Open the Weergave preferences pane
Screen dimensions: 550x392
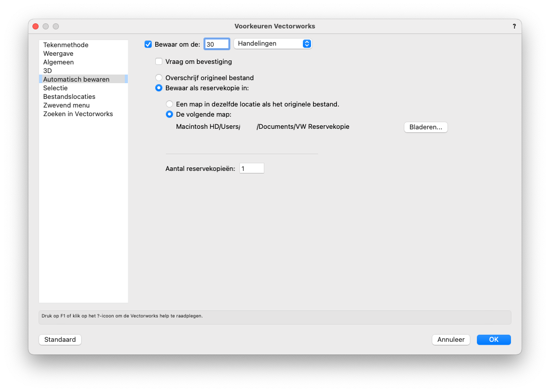coord(84,53)
